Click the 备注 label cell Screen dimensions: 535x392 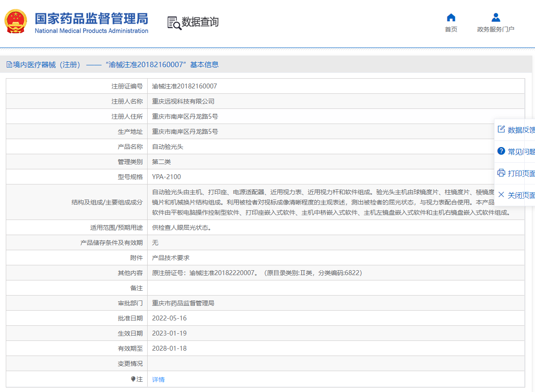[77, 288]
